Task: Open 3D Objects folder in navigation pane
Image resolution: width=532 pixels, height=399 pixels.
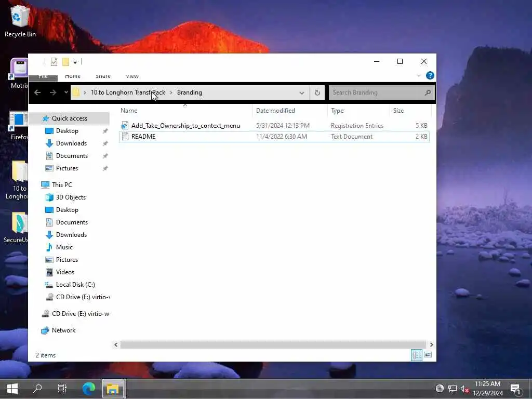Action: 71,197
